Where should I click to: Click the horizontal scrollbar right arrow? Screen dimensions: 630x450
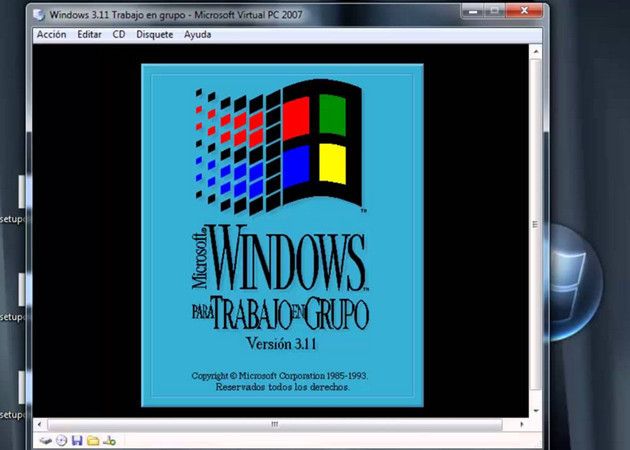[x=522, y=424]
